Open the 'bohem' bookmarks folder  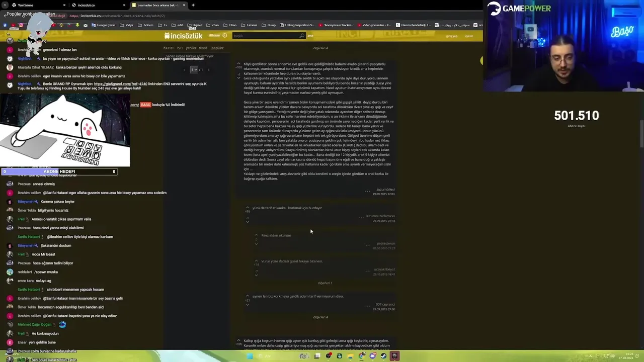[145, 25]
